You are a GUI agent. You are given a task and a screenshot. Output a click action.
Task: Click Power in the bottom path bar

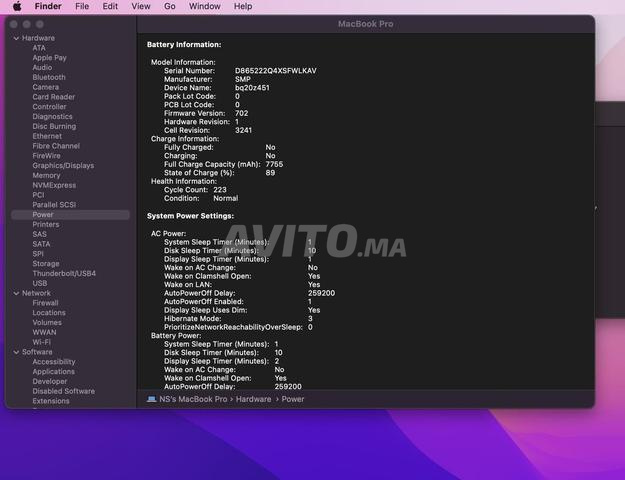tap(293, 399)
